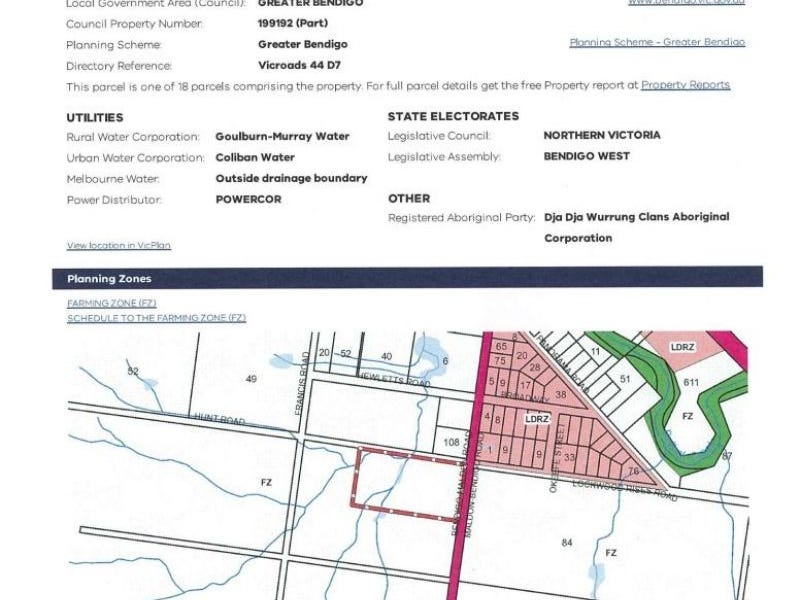Select 'Coliban Water' value
Image resolution: width=800 pixels, height=600 pixels.
[255, 158]
